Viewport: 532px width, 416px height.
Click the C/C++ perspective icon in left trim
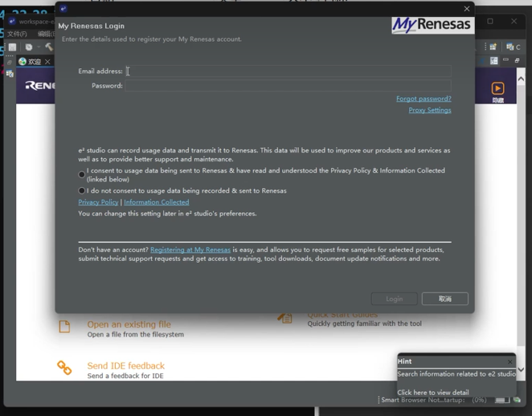(10, 74)
